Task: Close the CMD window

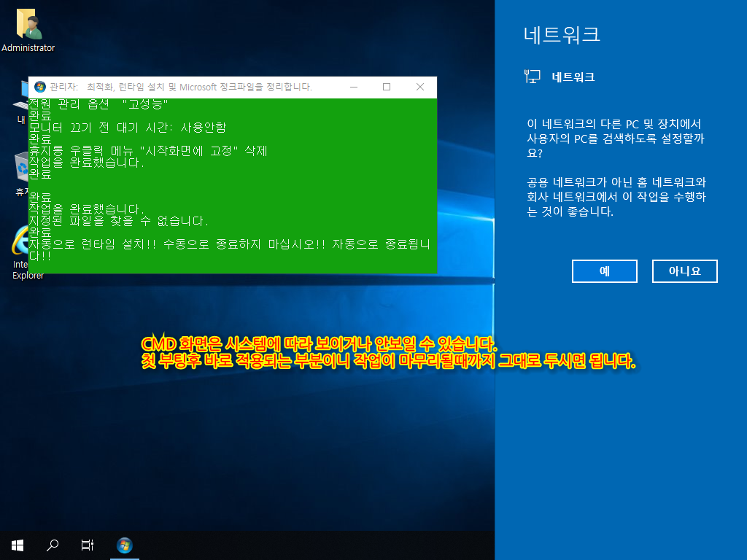Action: click(x=420, y=87)
